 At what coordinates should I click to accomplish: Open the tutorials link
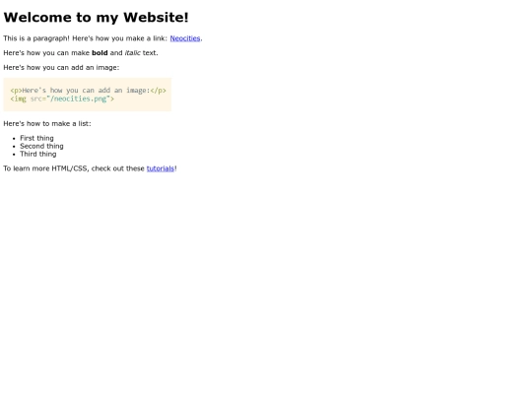(161, 168)
